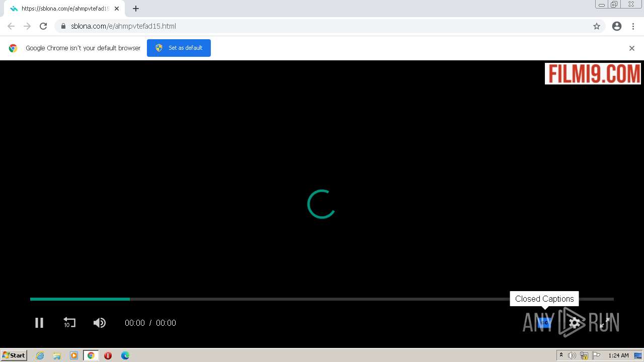Select the sblona.com browser tab

tap(64, 9)
